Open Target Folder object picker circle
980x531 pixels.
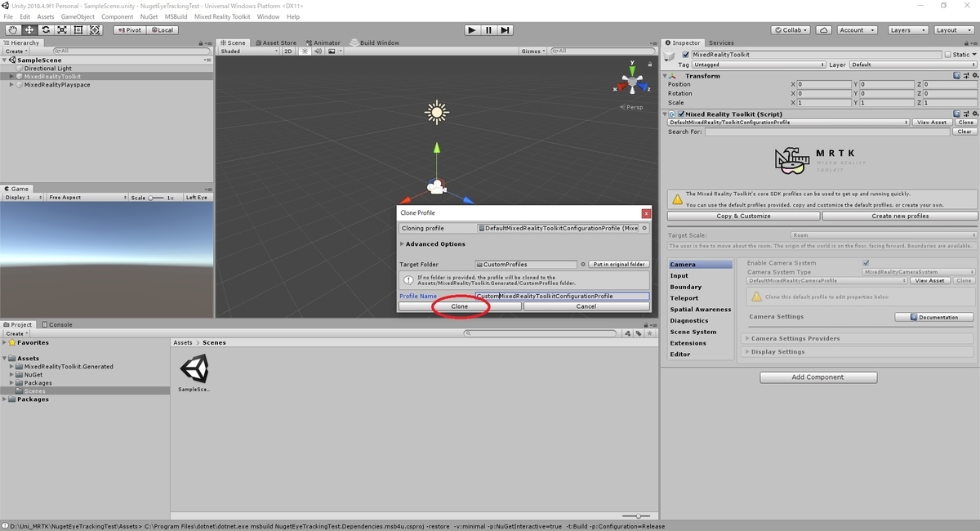point(582,265)
